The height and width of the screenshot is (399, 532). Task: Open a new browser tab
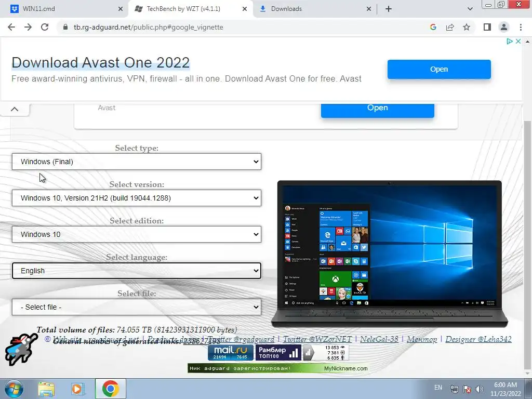[389, 9]
